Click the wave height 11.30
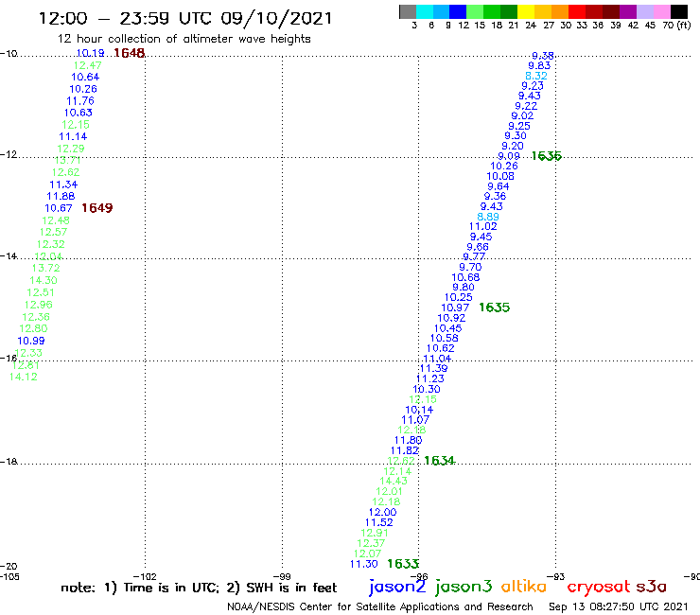700x615 pixels. pyautogui.click(x=364, y=564)
